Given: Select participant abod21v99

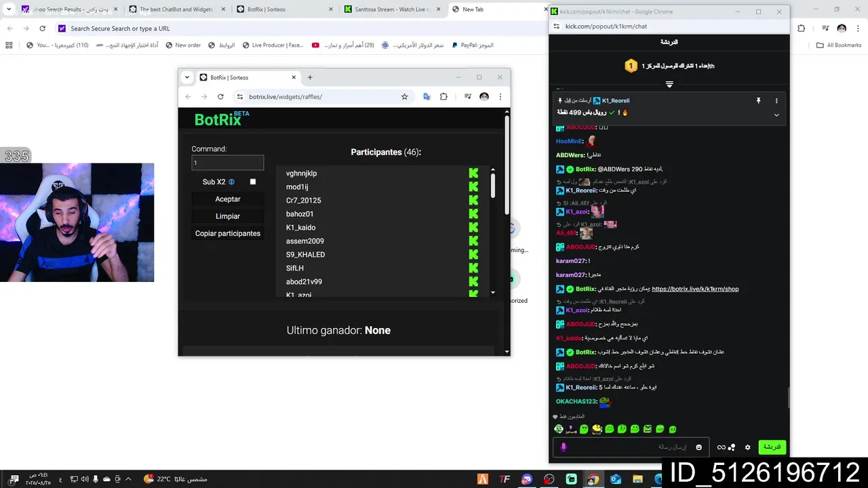Looking at the screenshot, I should point(304,282).
